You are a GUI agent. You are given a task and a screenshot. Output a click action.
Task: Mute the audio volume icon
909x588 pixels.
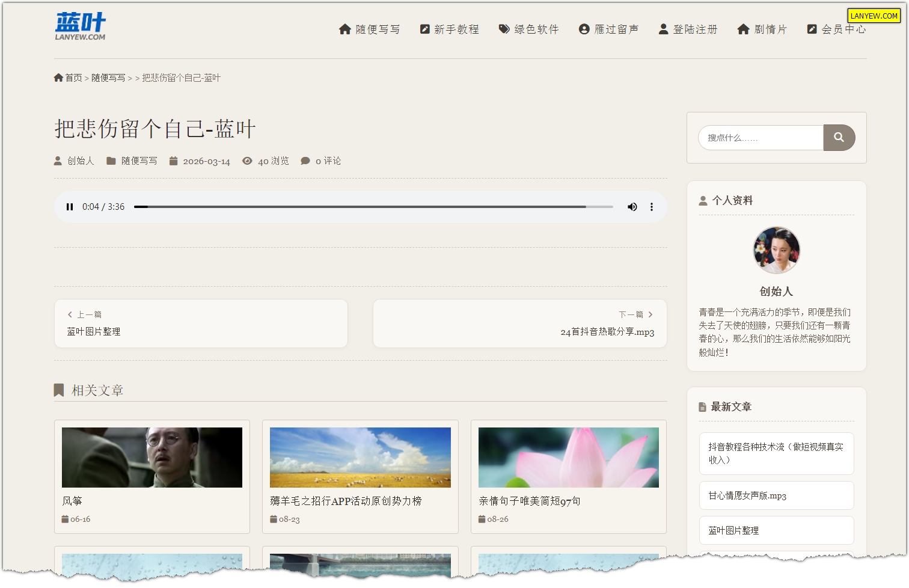pos(632,207)
